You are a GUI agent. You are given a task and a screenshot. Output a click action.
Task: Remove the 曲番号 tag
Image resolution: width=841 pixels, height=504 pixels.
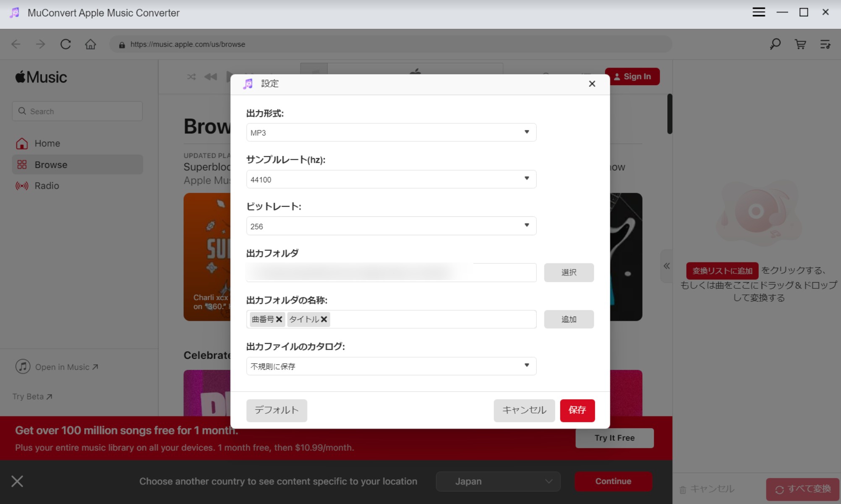[279, 320]
